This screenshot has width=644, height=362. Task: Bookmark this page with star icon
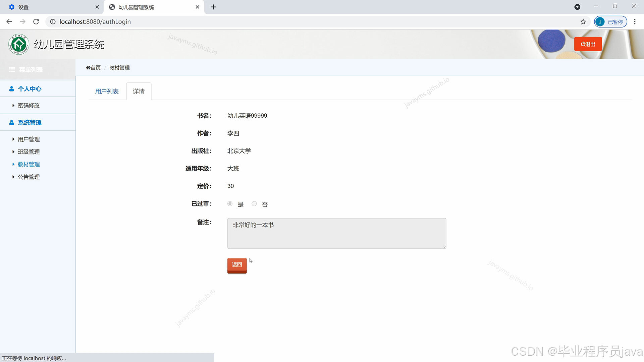tap(583, 22)
